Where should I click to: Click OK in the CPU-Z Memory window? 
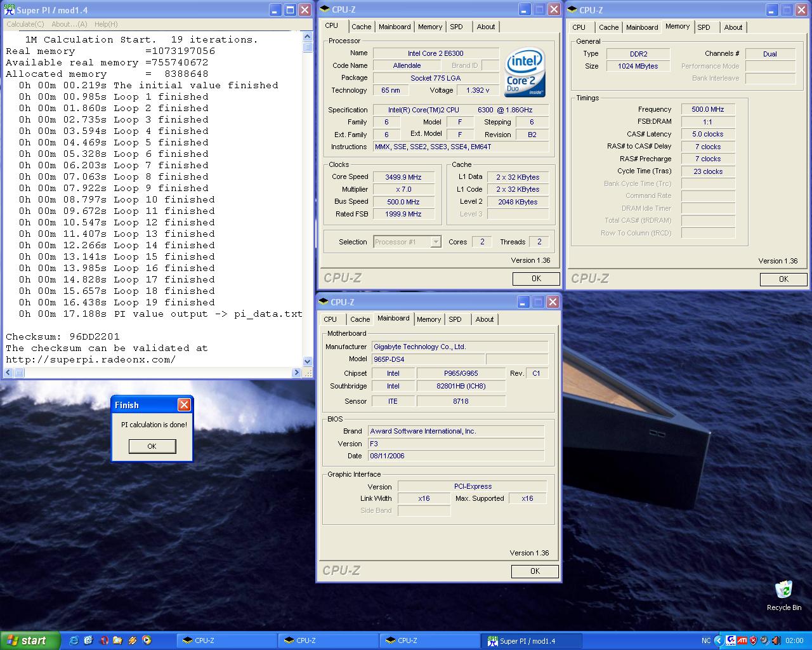tap(783, 279)
